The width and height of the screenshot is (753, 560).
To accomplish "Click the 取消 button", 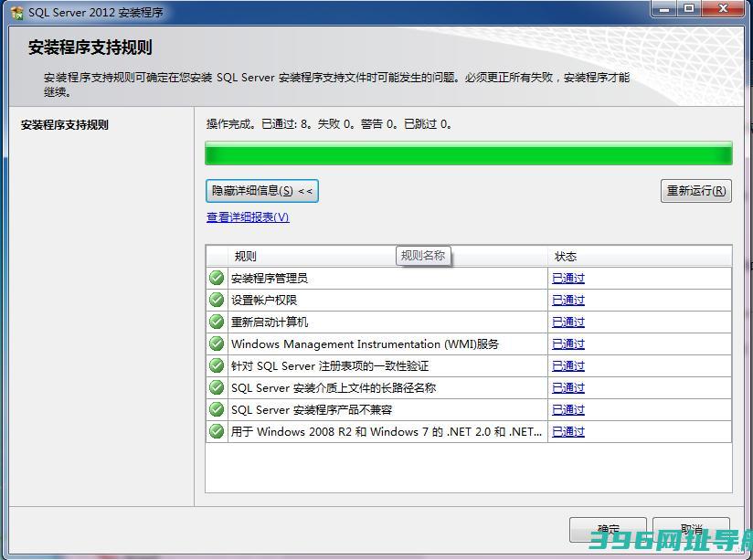I will point(691,530).
